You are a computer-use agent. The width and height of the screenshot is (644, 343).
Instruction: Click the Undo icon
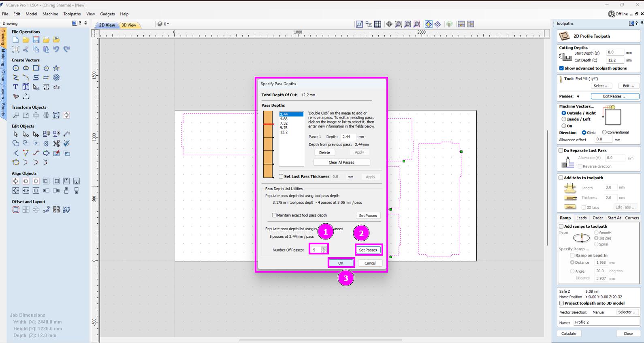point(56,49)
